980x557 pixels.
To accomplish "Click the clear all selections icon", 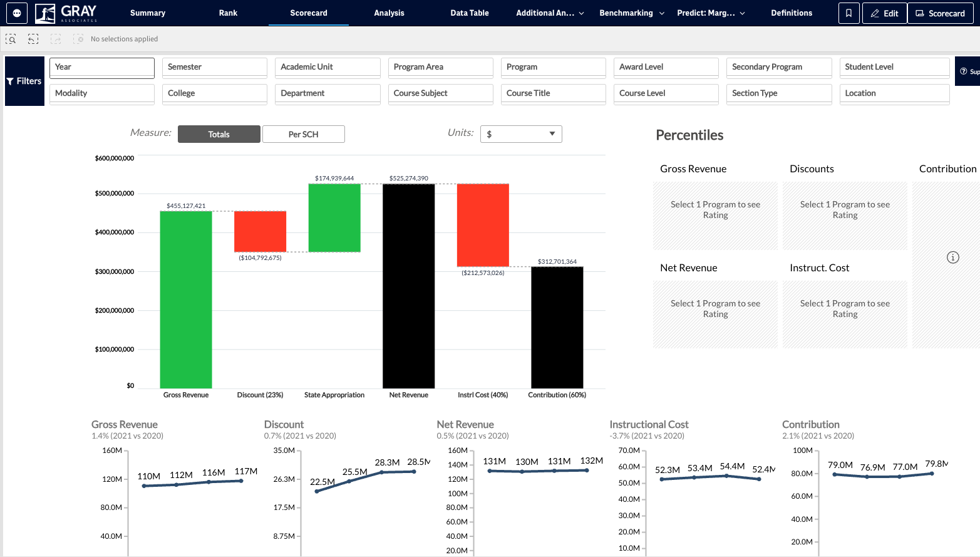I will coord(78,39).
